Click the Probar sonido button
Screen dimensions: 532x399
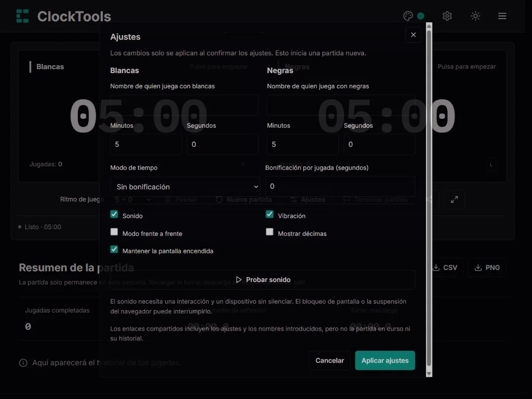(262, 280)
